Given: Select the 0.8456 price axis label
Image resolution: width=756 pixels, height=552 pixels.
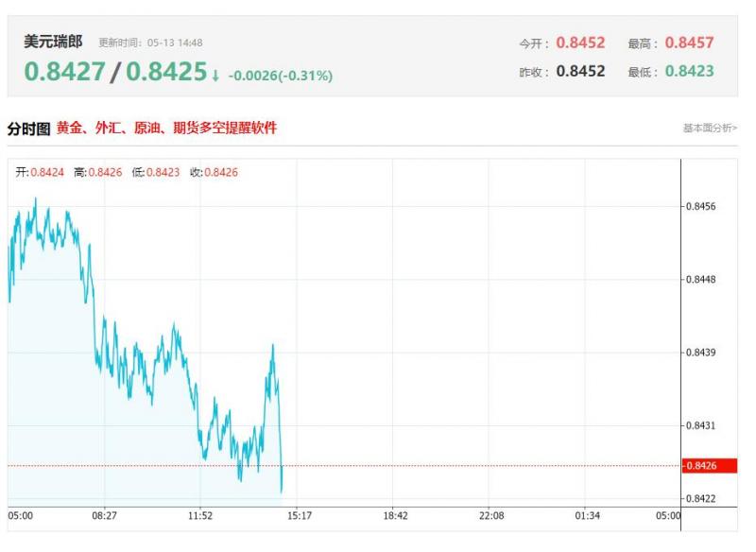Looking at the screenshot, I should pos(700,206).
